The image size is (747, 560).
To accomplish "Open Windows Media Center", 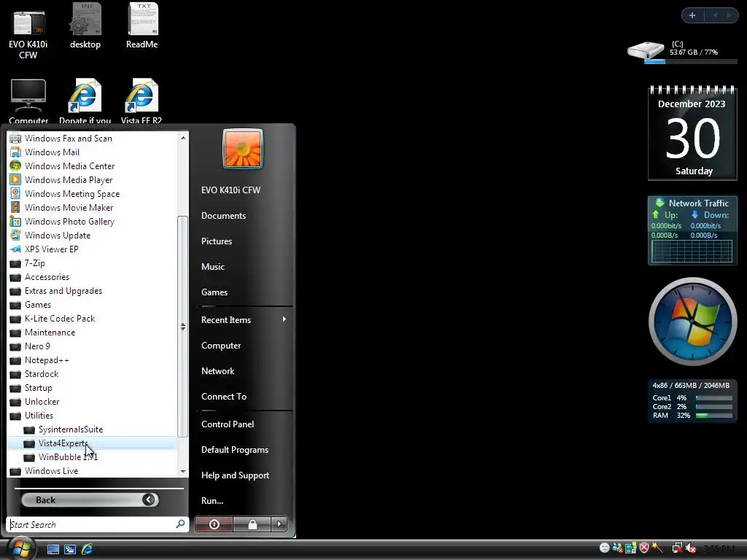I will tap(92, 166).
